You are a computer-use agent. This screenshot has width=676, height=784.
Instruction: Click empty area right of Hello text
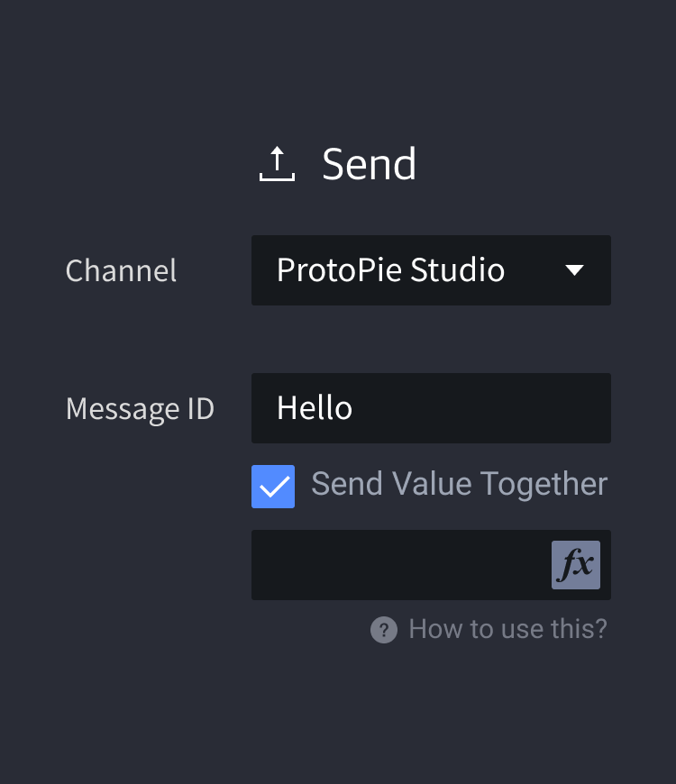480,408
